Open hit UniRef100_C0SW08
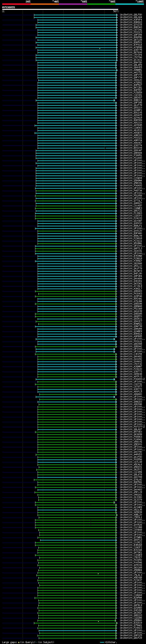146x644 pixels. tap(131, 178)
